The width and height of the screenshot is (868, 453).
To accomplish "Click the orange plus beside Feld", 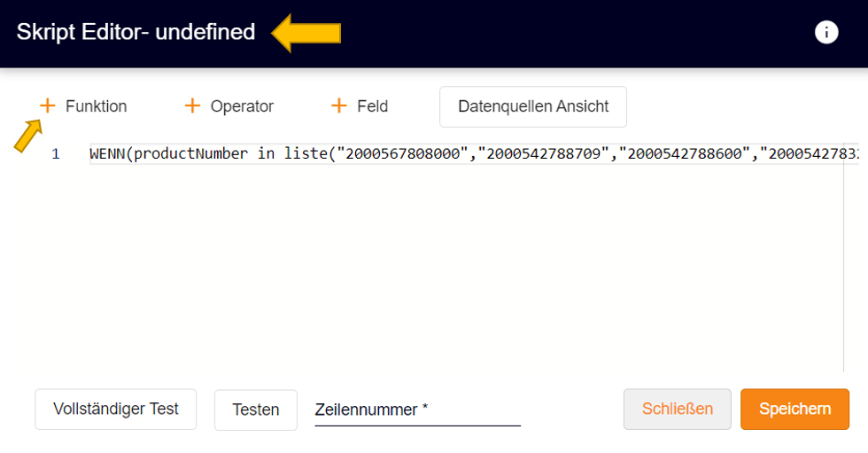I will [338, 105].
